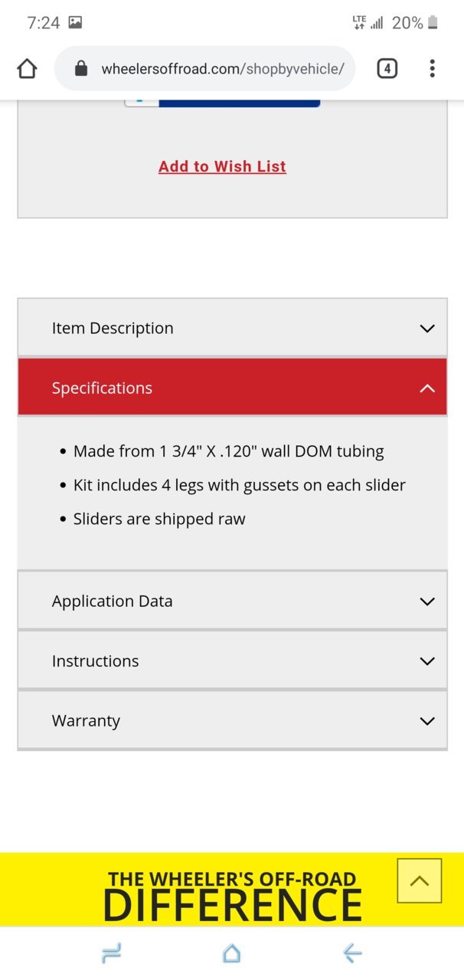Tap the Wheeler's Off-Road Difference banner
Screen dimensions: 464x980
tap(232, 890)
